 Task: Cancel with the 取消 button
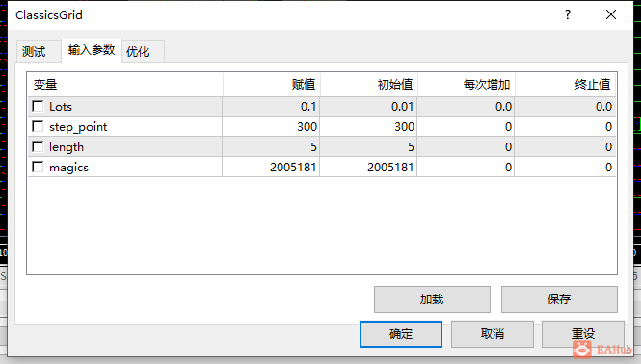(x=493, y=334)
